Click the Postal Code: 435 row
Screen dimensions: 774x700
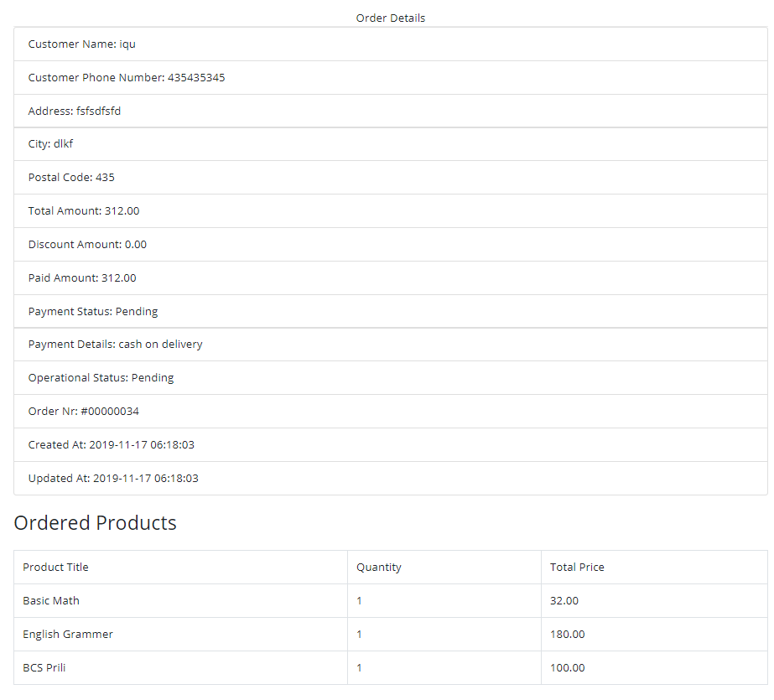pyautogui.click(x=391, y=178)
